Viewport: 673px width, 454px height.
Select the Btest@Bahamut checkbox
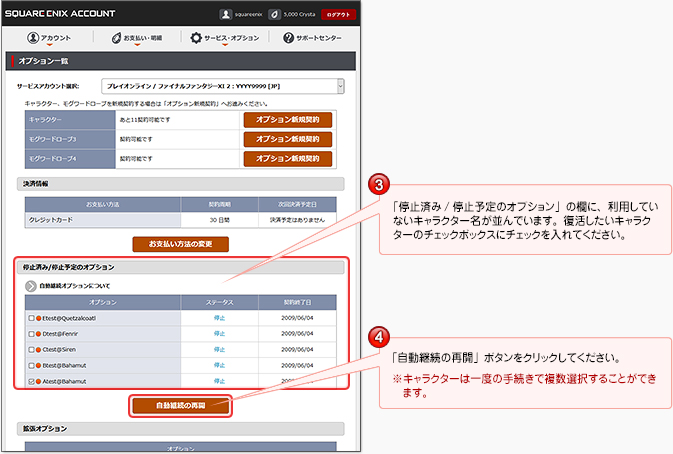31,366
